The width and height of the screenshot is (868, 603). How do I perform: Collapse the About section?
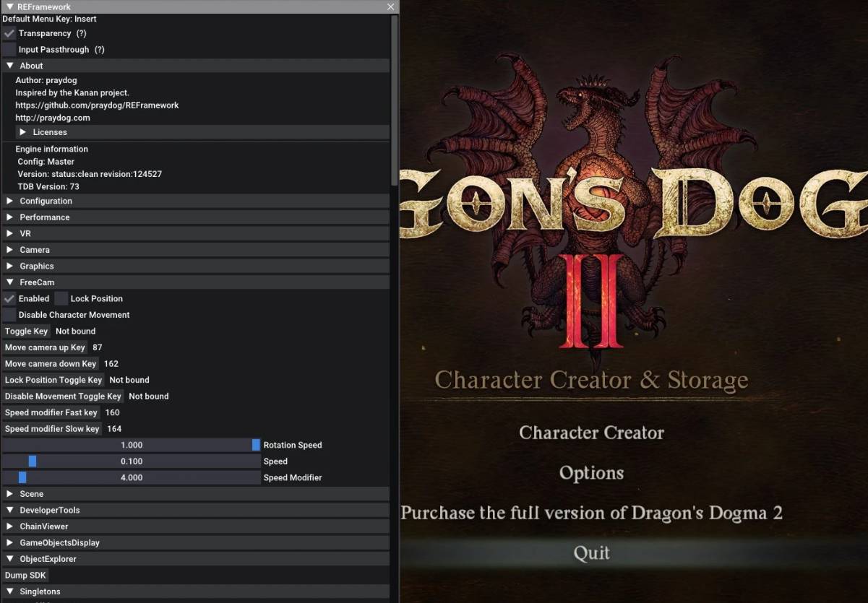coord(196,66)
